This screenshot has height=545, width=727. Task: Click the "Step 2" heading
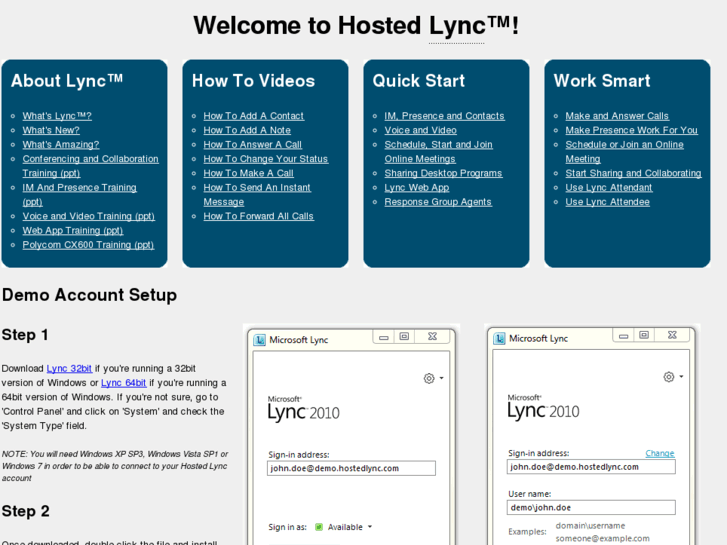(26, 511)
